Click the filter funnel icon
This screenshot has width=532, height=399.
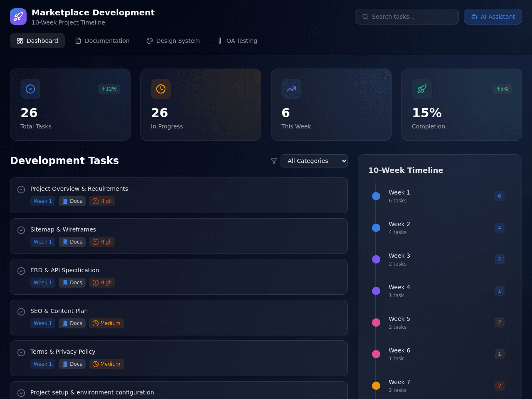click(x=274, y=161)
